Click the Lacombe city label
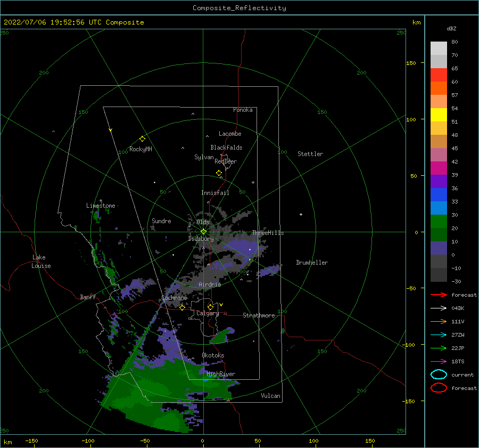The width and height of the screenshot is (479, 448). click(230, 134)
